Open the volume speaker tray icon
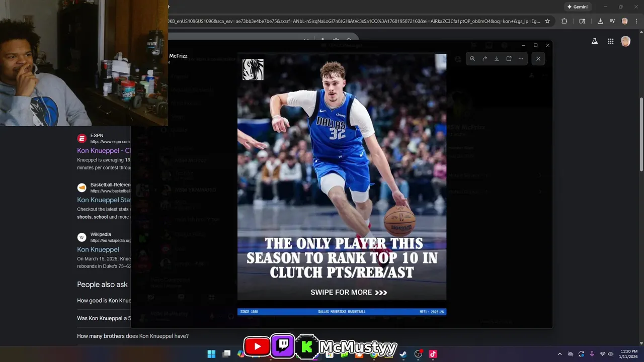Viewport: 644px width, 362px height. click(610, 354)
